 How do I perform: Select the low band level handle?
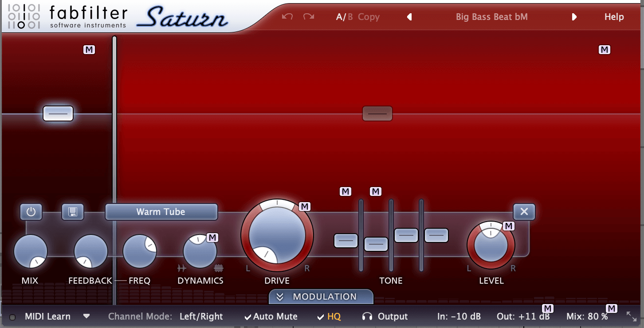tap(58, 113)
